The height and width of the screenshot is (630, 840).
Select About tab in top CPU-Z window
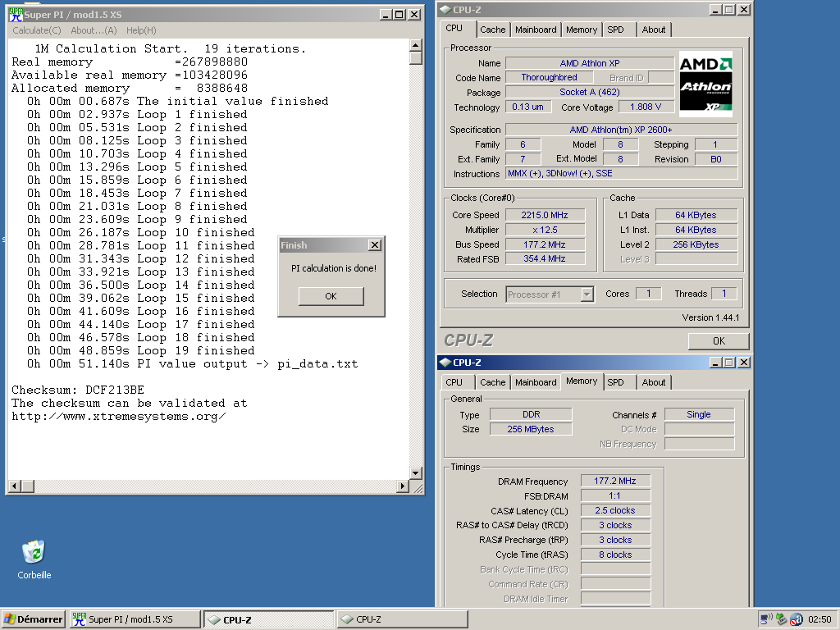[654, 30]
